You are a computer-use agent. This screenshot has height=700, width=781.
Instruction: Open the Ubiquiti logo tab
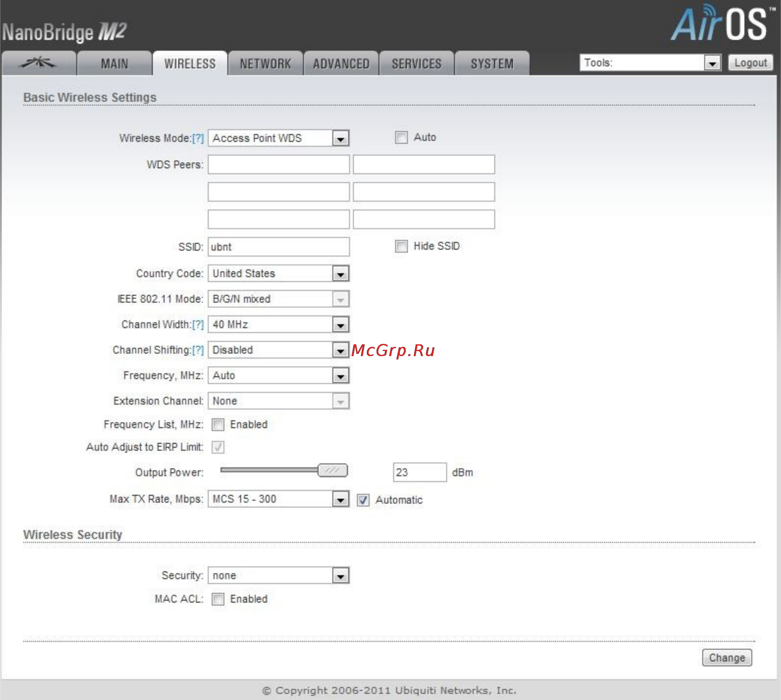tap(39, 63)
